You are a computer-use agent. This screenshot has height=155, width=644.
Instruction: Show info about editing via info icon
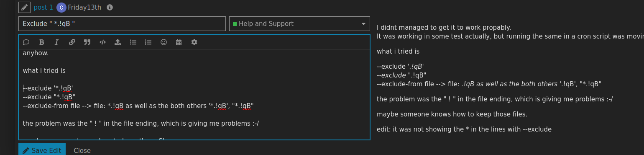tap(110, 8)
